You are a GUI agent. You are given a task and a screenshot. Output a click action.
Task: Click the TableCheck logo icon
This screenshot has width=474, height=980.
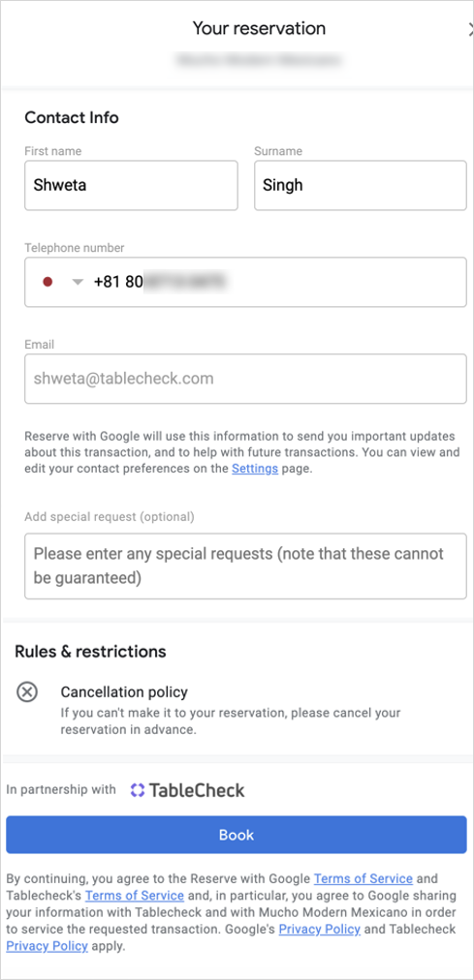coord(138,790)
